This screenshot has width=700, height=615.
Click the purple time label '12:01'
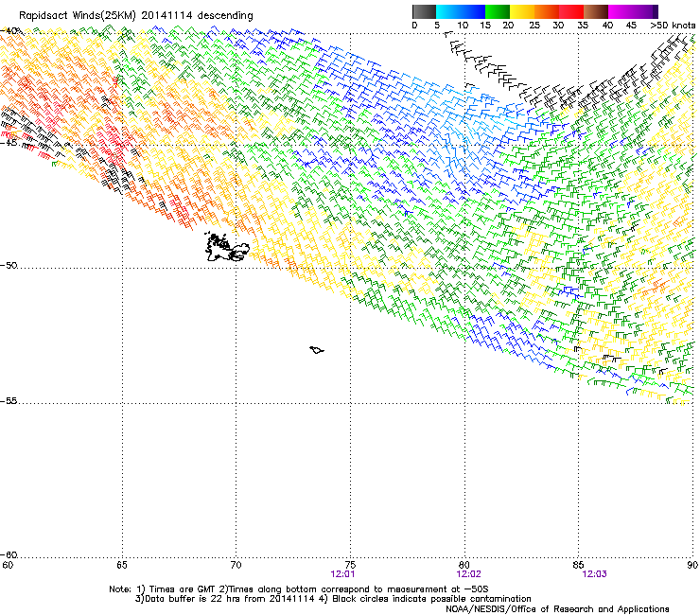[x=342, y=574]
